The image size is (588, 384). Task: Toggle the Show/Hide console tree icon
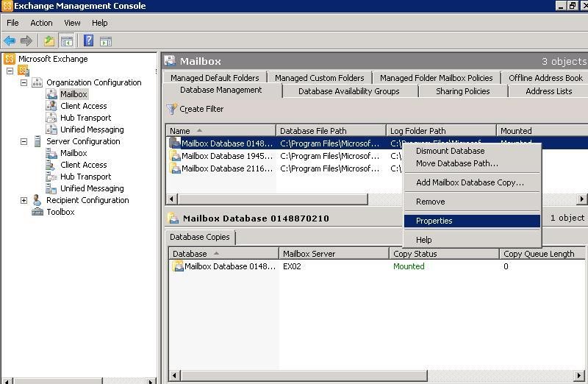(x=67, y=40)
